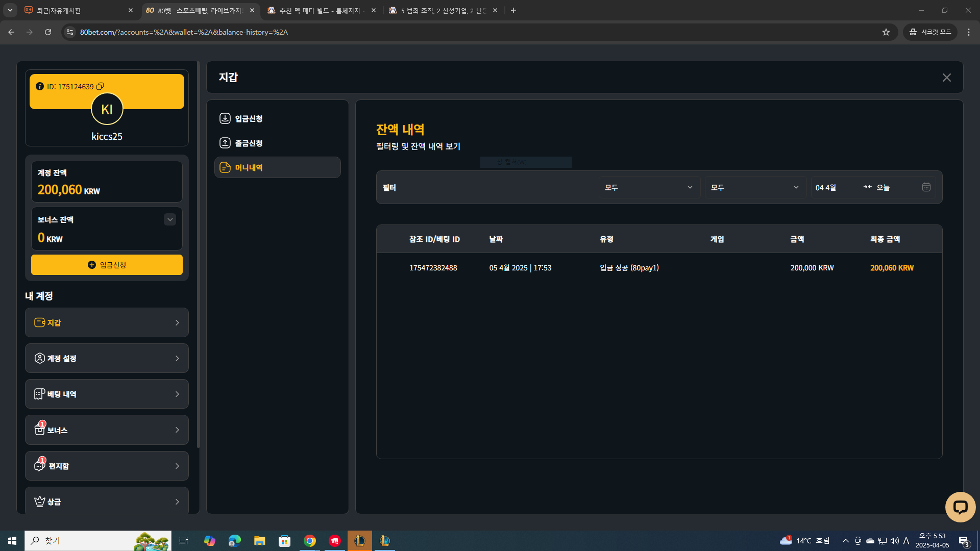Click the 편지함 chat icon with badge
The height and width of the screenshot is (551, 980).
(40, 465)
